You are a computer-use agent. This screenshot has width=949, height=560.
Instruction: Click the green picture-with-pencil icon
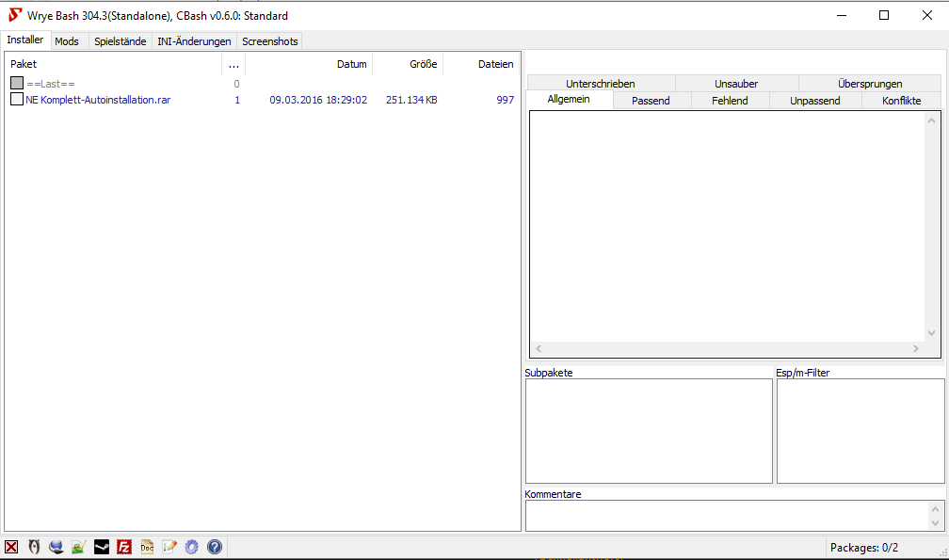coord(78,547)
